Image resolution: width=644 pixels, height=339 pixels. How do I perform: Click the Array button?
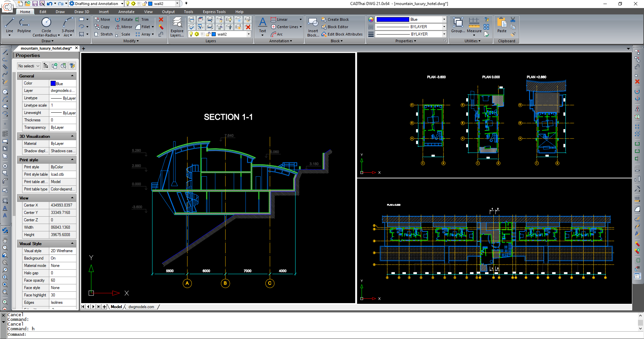(143, 34)
